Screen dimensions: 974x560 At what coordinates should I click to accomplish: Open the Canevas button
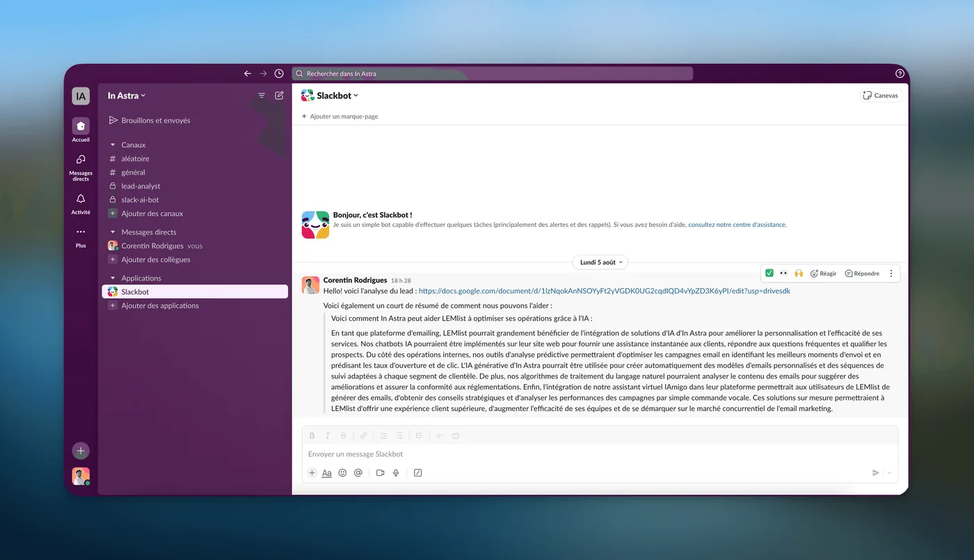pos(880,95)
